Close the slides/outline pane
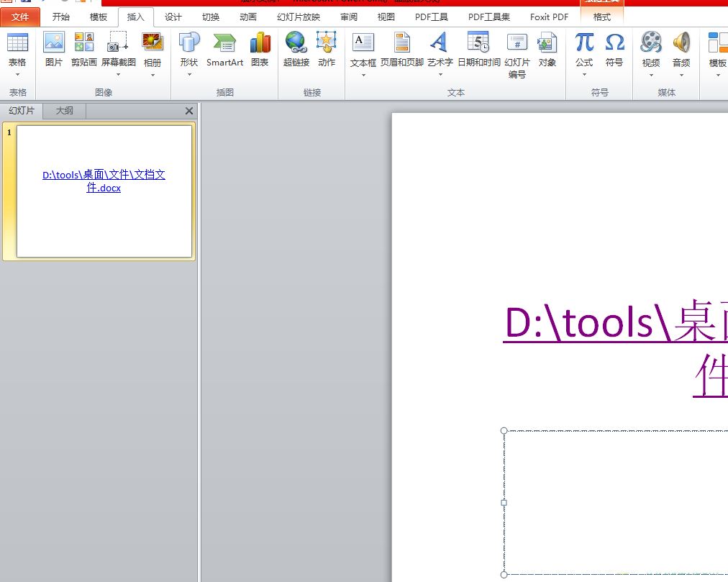 click(189, 111)
